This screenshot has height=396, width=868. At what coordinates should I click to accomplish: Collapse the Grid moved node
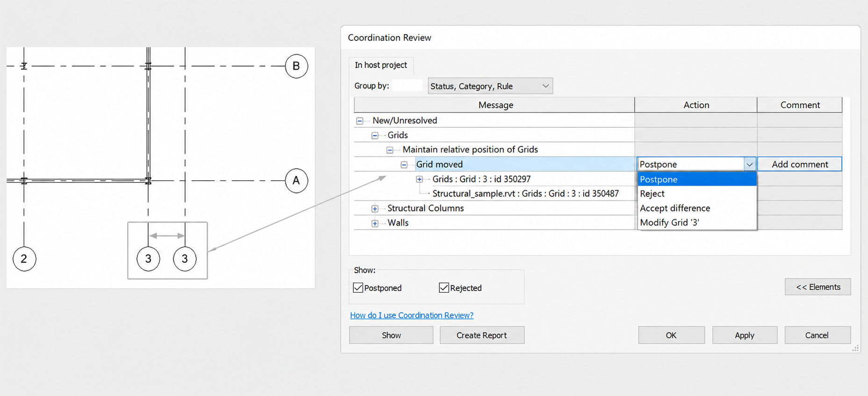(404, 165)
